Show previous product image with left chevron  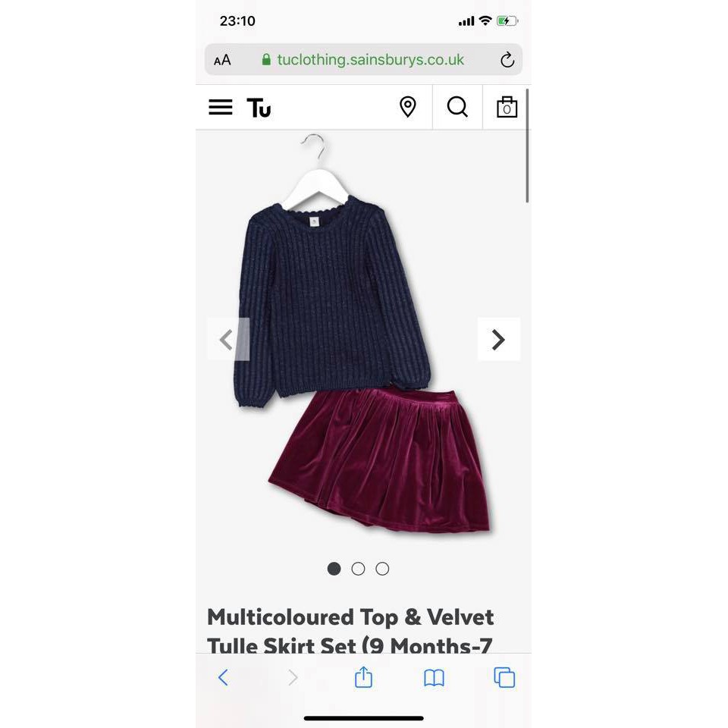click(228, 340)
